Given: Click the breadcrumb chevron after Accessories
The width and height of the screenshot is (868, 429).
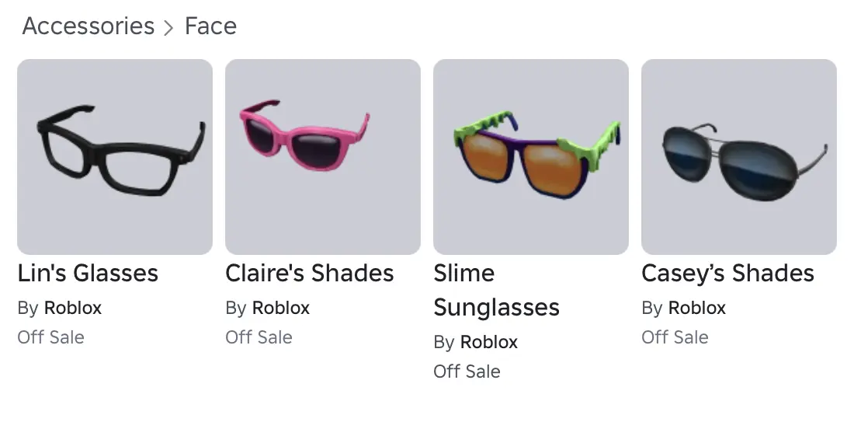Looking at the screenshot, I should click(169, 28).
